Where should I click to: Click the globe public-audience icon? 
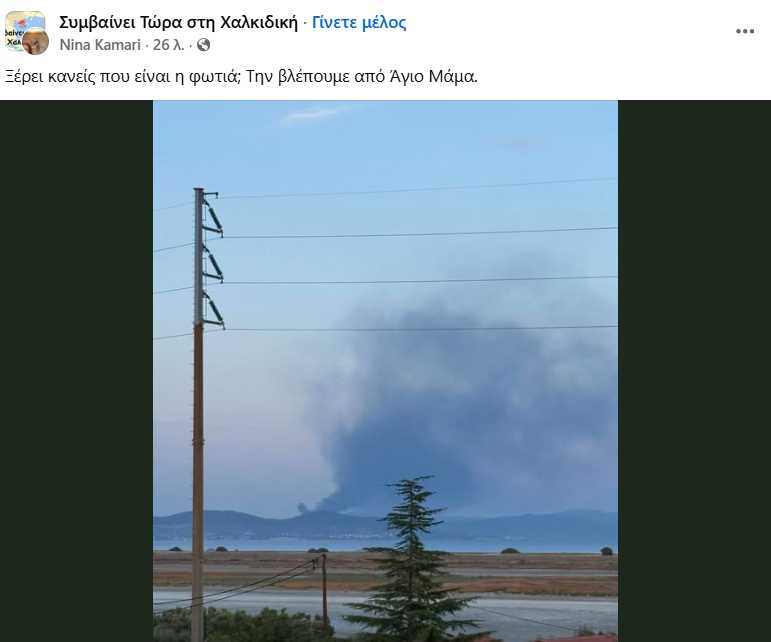[x=204, y=45]
